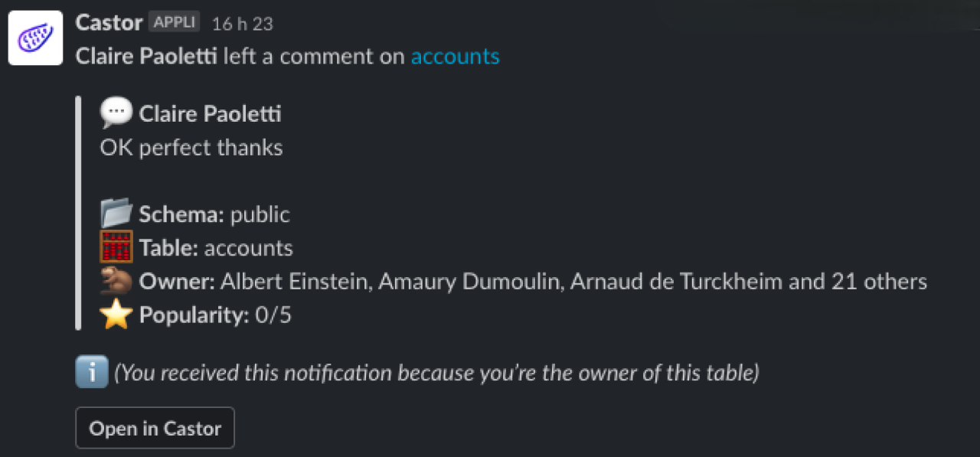Click the star icon beside Popularity

(116, 315)
